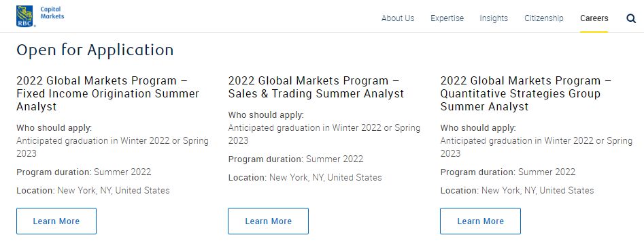Click Sales & Trading Summer Analyst title

(316, 87)
